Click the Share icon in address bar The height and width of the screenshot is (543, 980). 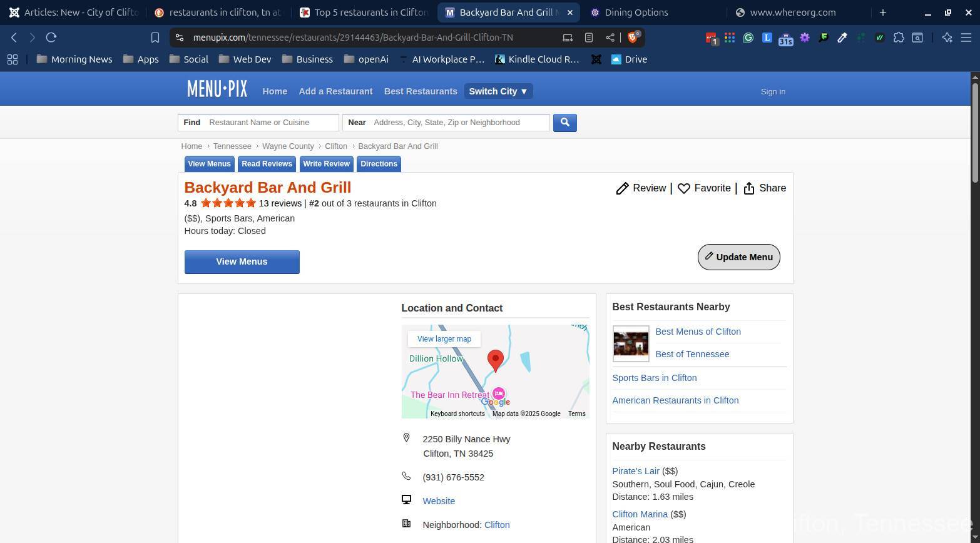(610, 38)
